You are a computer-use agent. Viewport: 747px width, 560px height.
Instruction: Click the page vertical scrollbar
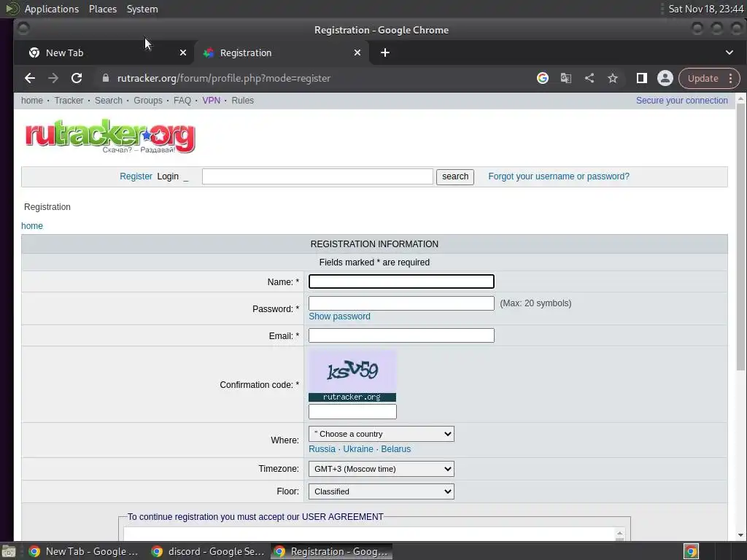(740, 237)
